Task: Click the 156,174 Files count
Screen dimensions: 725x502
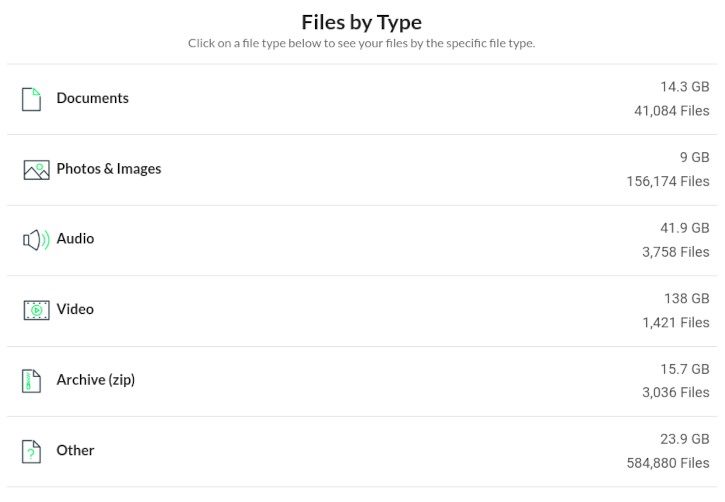Action: (668, 181)
